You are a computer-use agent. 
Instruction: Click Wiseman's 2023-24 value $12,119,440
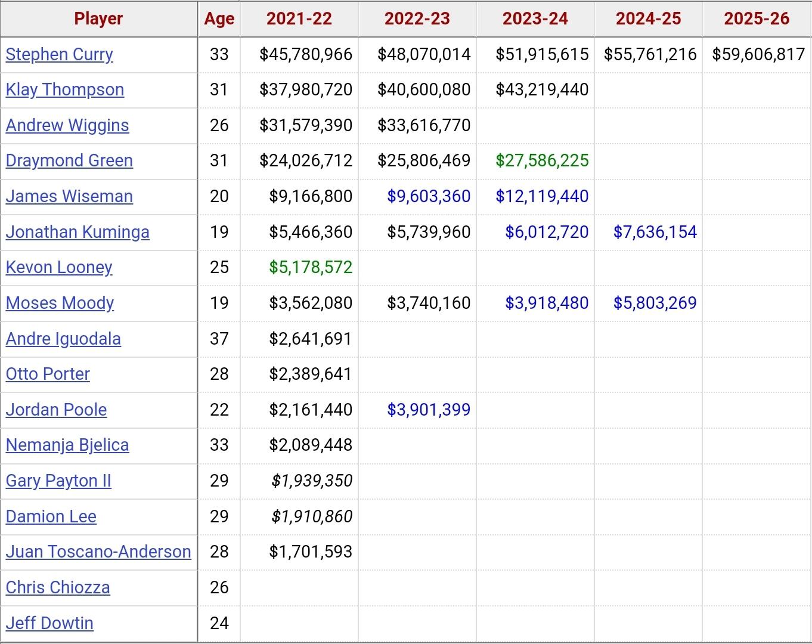542,196
